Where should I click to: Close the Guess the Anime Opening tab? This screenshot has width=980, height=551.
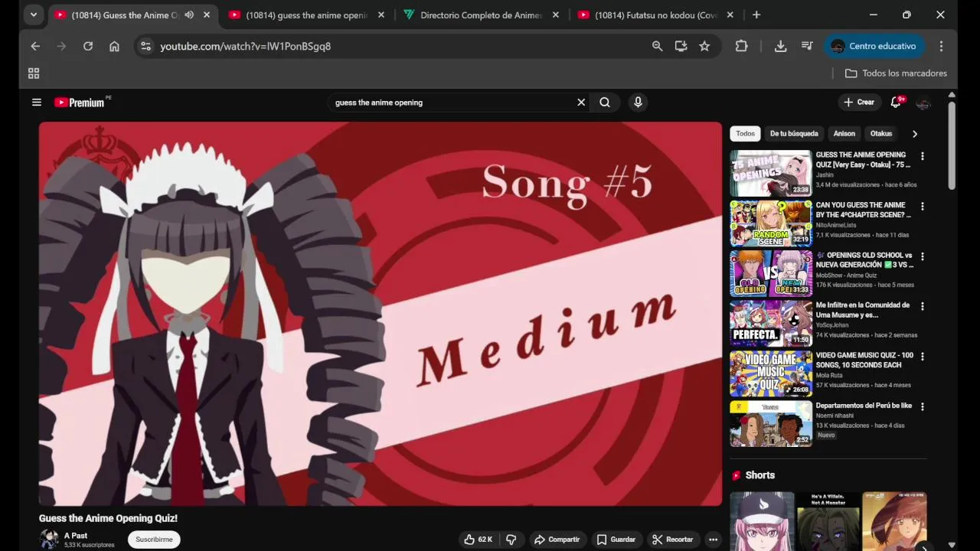207,15
